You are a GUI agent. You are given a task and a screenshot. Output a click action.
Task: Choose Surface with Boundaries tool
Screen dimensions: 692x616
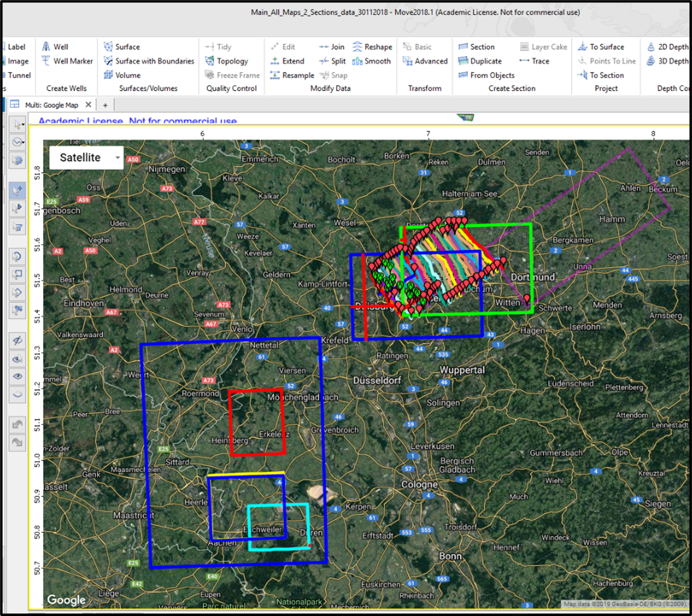click(149, 61)
